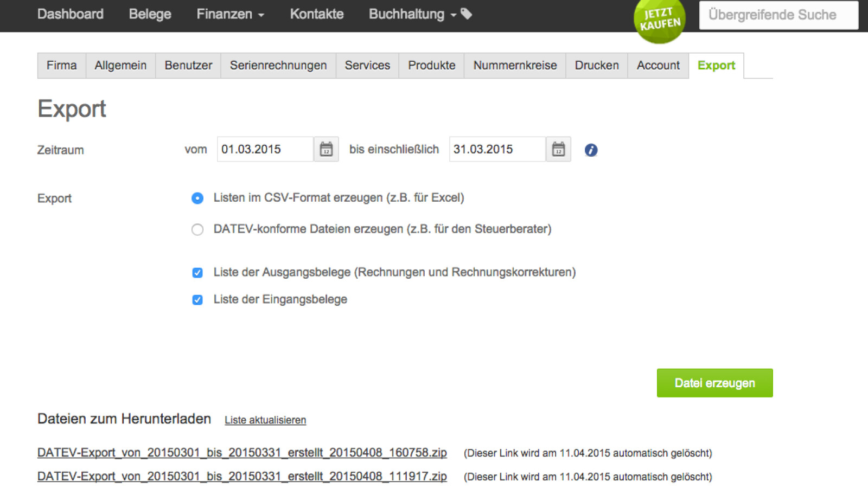868x488 pixels.
Task: Uncheck Liste der Eingangsbelege
Action: pyautogui.click(x=197, y=299)
